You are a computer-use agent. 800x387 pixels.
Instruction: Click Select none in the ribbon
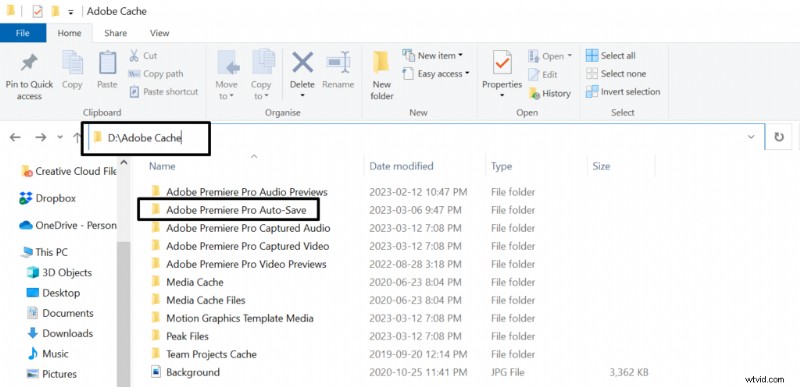616,73
